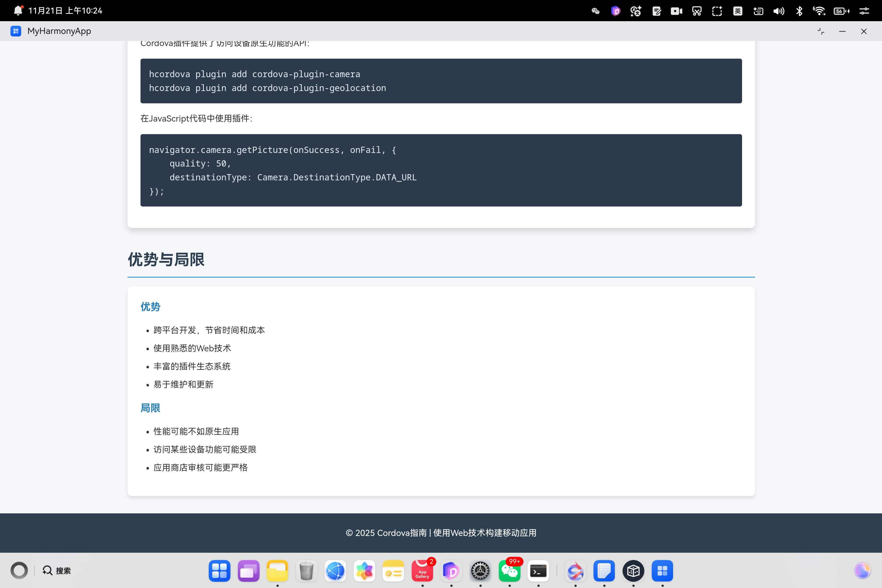The height and width of the screenshot is (588, 882).
Task: Take a screenshot via the scissors status icon
Action: [x=697, y=11]
